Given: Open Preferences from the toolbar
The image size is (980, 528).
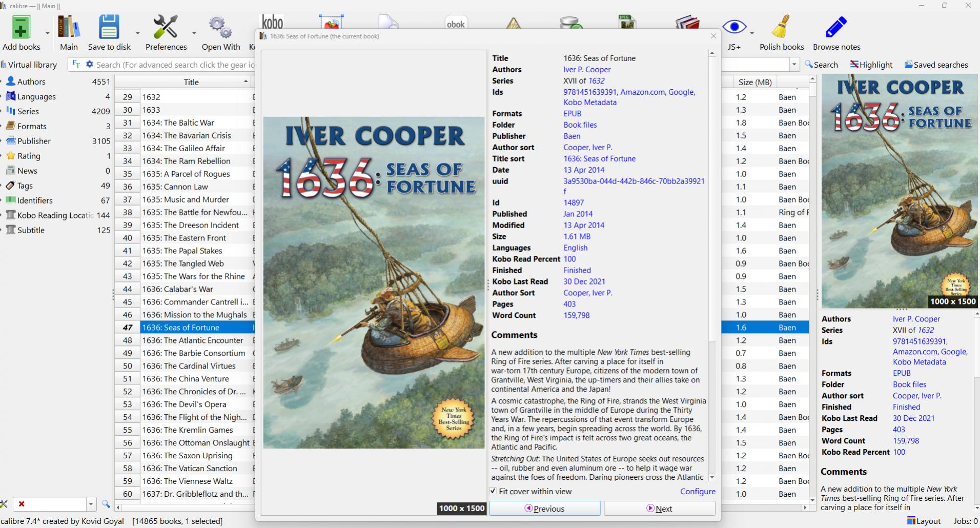Looking at the screenshot, I should point(166,27).
